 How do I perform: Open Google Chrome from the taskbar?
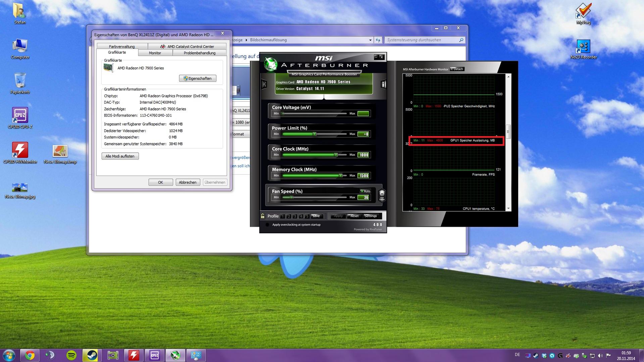pos(30,355)
